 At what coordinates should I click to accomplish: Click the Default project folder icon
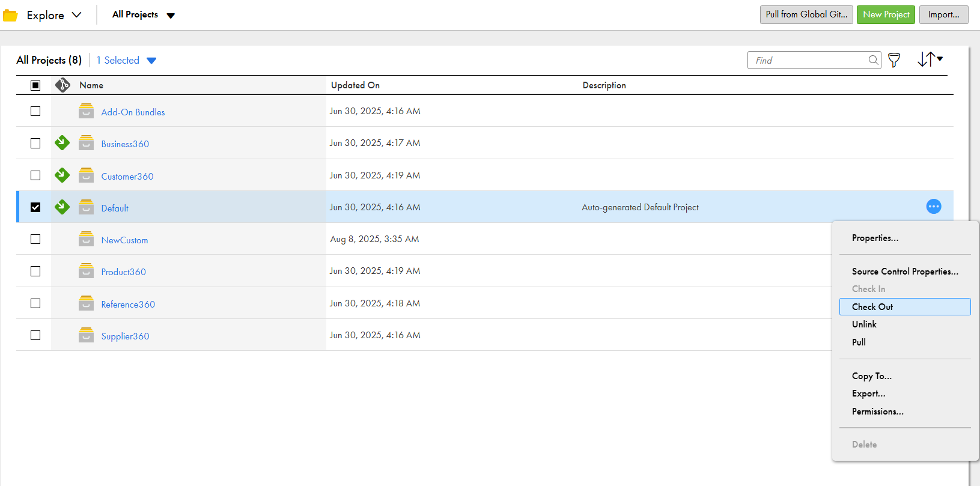(x=87, y=207)
